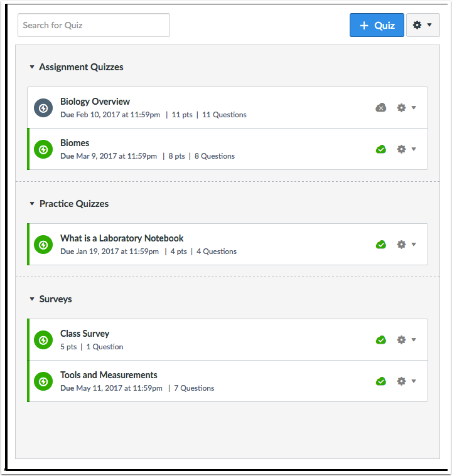This screenshot has height=476, width=452.
Task: Click the '7 Questions' text
Action: (x=194, y=388)
